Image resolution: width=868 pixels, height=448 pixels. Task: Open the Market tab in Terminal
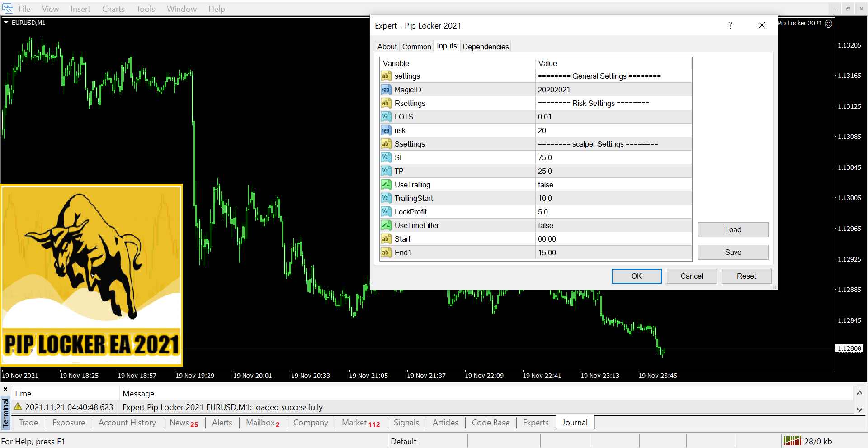361,423
